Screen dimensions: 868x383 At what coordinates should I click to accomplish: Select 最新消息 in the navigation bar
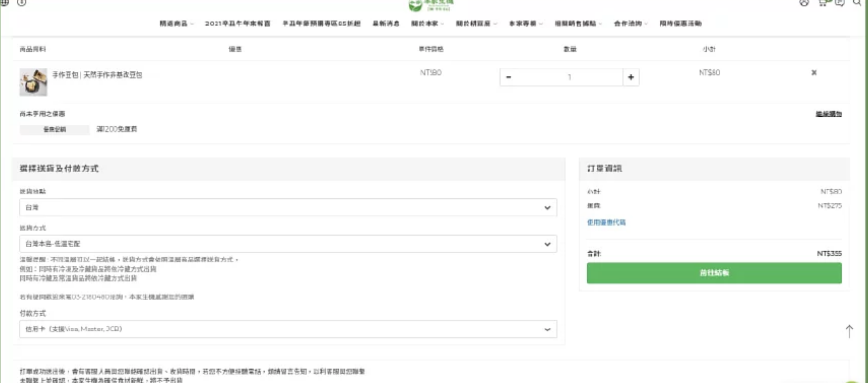(386, 24)
